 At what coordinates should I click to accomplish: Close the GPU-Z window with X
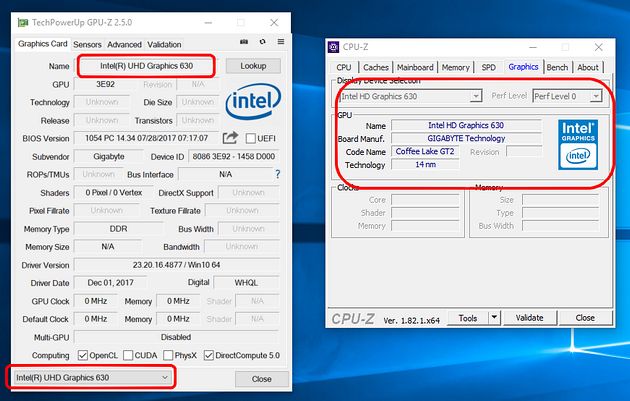point(274,23)
